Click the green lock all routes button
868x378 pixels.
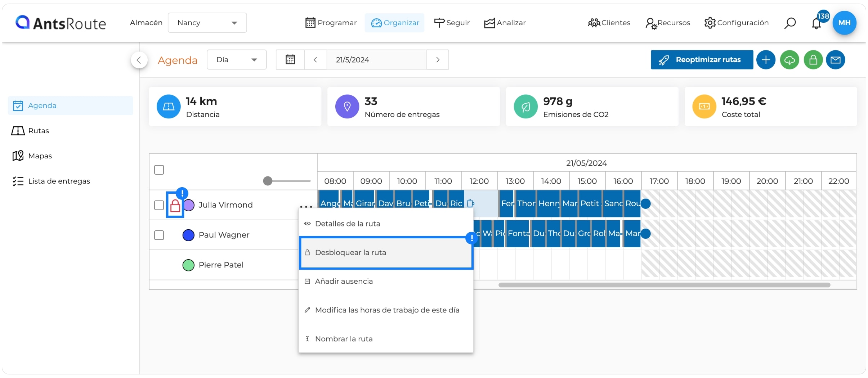[x=813, y=60]
